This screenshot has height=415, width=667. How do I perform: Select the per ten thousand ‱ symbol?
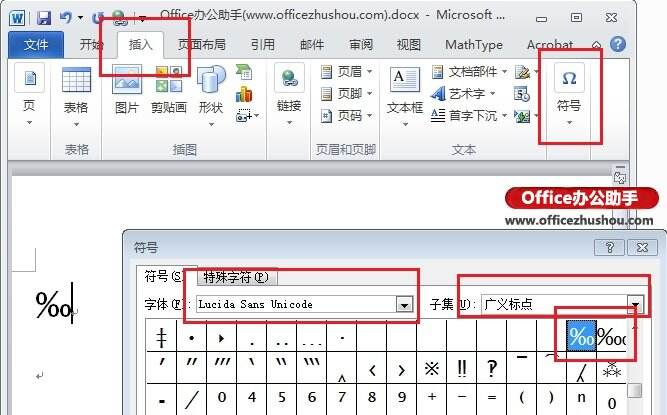pos(611,336)
